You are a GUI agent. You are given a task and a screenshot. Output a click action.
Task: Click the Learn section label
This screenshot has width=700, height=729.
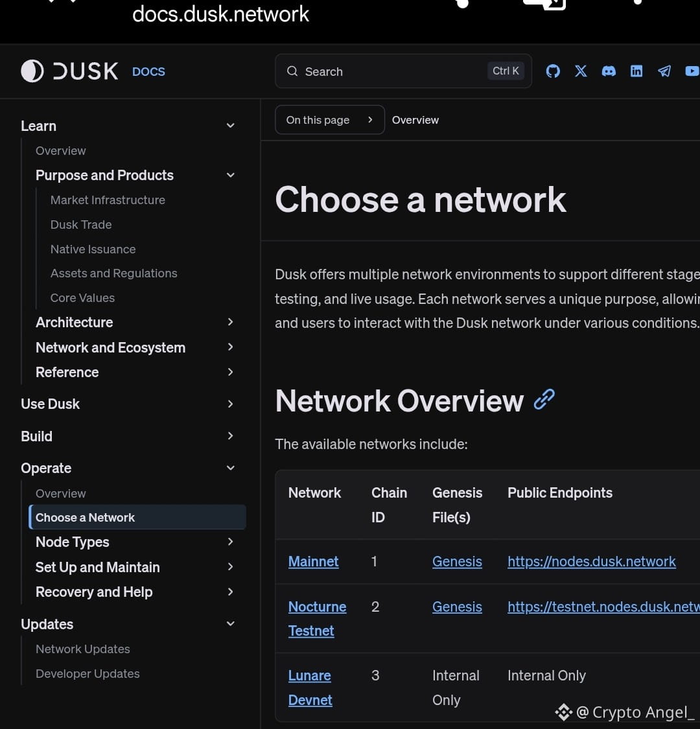(39, 126)
